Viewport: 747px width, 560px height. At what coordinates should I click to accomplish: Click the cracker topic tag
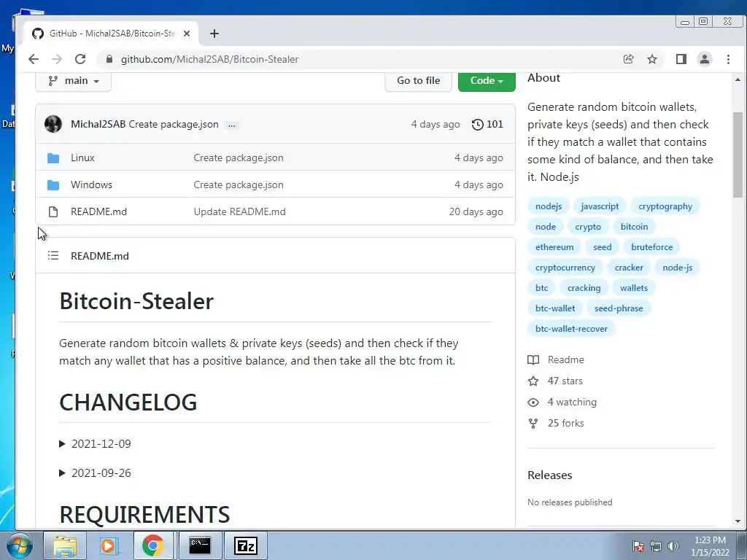[x=629, y=268]
